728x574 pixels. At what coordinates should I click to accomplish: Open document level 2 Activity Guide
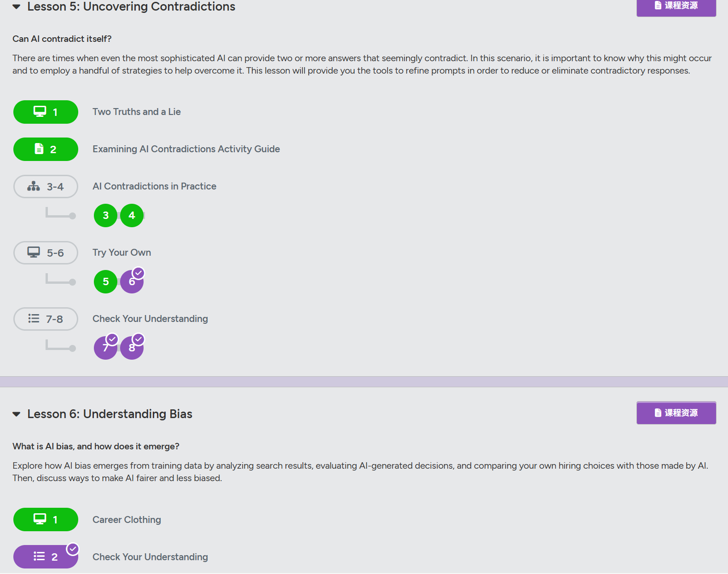click(46, 149)
